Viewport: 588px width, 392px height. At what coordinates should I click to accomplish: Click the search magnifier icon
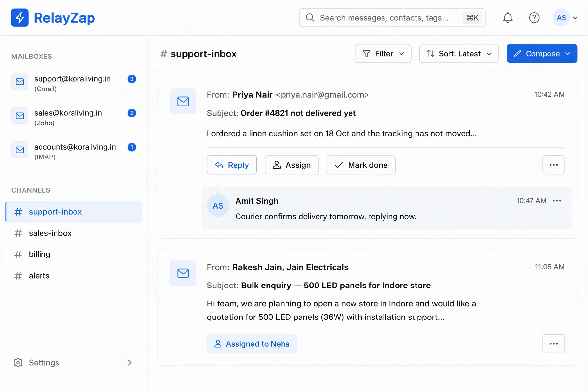tap(310, 18)
